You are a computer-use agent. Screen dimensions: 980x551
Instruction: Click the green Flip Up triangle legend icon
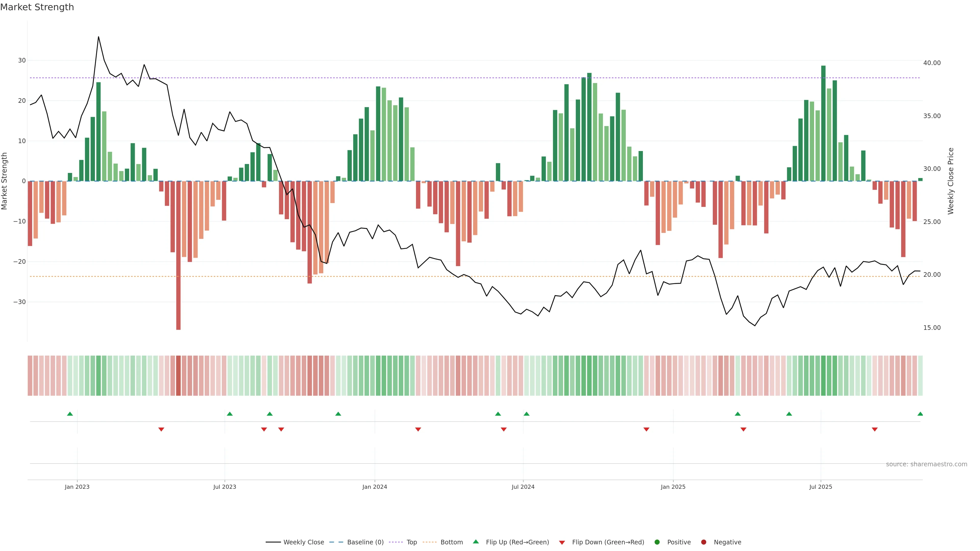tap(475, 542)
